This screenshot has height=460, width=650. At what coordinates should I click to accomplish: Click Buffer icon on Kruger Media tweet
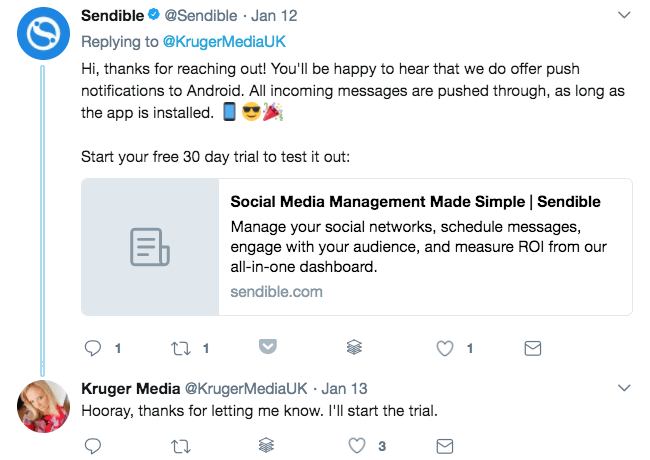(x=268, y=445)
